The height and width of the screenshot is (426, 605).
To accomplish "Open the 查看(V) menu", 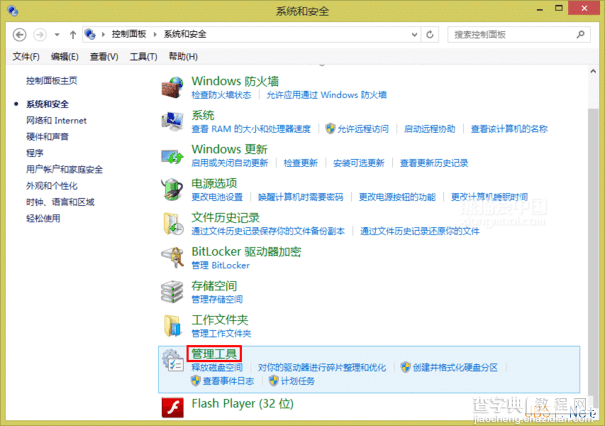I will click(104, 57).
